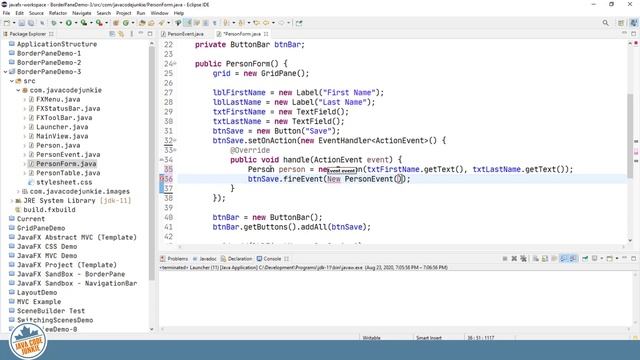Collapse all in Package Explorer toolbar
The height and width of the screenshot is (360, 640).
click(112, 34)
